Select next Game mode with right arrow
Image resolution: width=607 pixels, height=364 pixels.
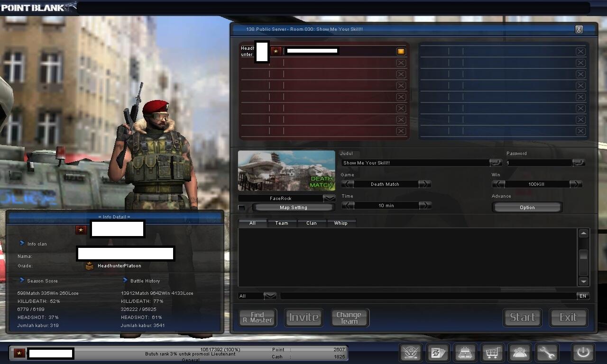425,184
